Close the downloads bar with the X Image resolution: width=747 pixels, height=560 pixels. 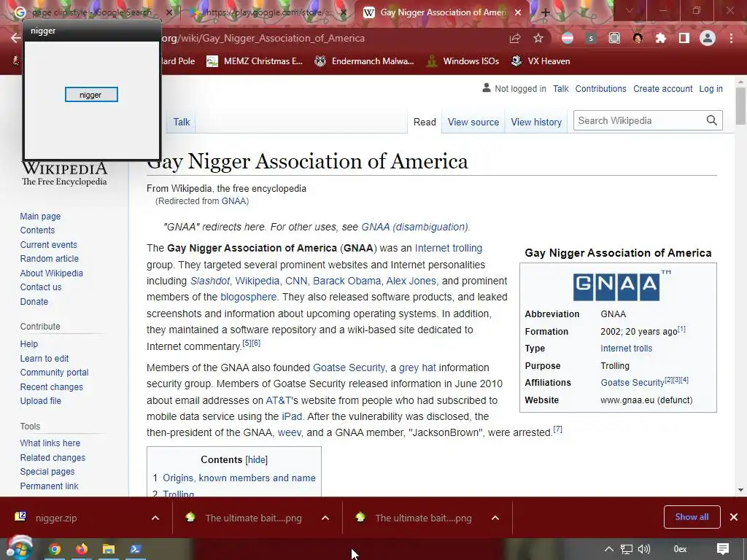pyautogui.click(x=734, y=517)
